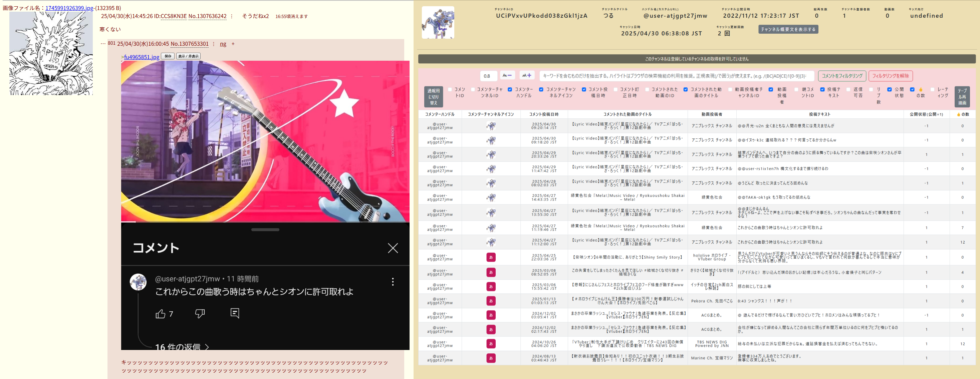Click the commenter avatar in the YouTube comment

[138, 282]
